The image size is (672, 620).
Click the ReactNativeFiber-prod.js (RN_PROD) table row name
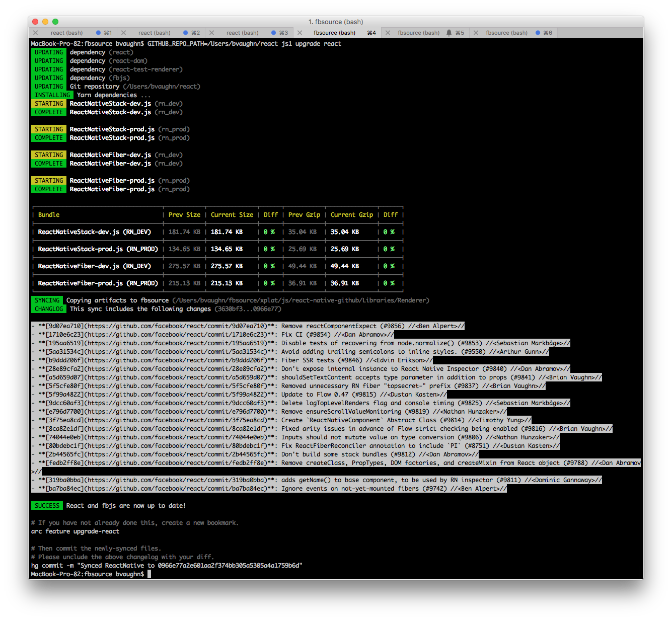pyautogui.click(x=98, y=283)
